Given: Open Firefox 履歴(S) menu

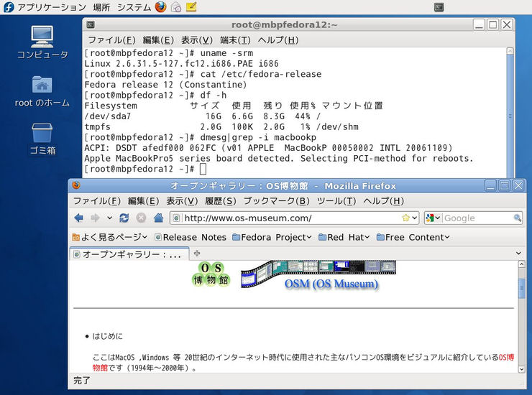Looking at the screenshot, I should [x=221, y=200].
